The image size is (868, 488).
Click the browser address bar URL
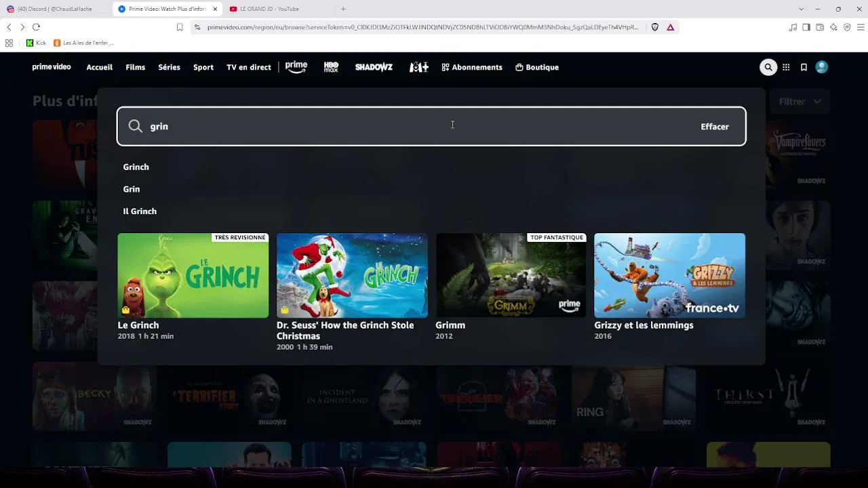[423, 27]
